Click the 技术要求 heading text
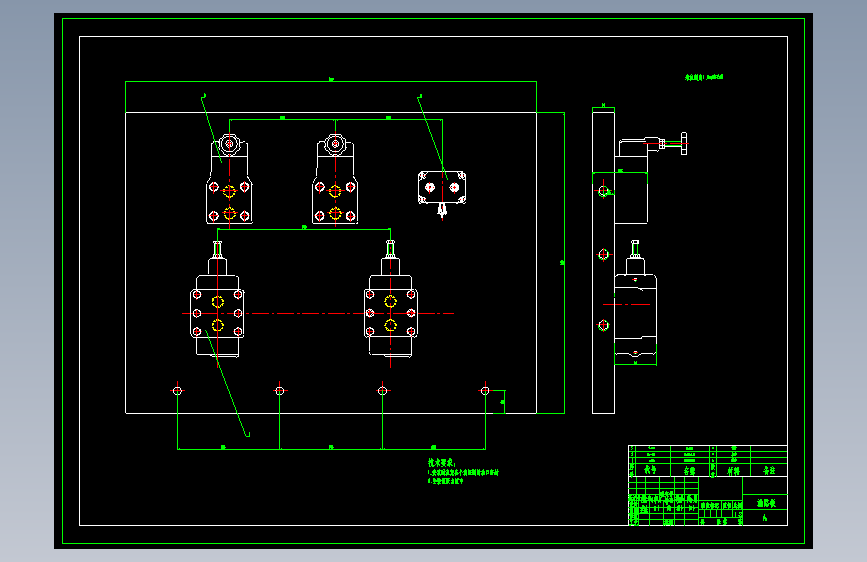Screen dimensions: 867x562 pyautogui.click(x=441, y=462)
